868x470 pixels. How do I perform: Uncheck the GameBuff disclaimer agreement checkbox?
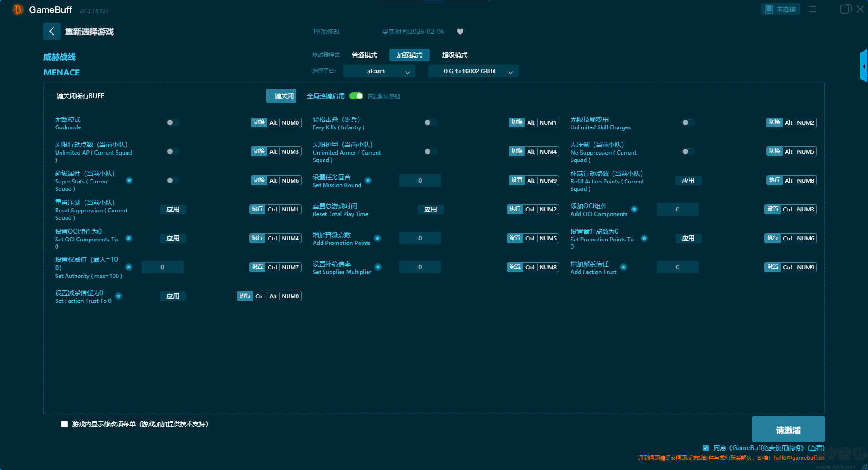(706, 448)
